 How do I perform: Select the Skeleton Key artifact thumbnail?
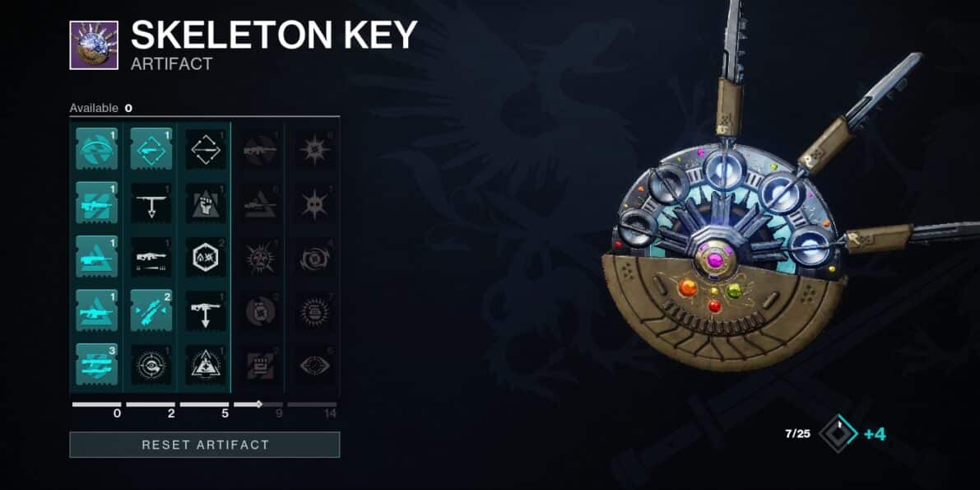[94, 45]
